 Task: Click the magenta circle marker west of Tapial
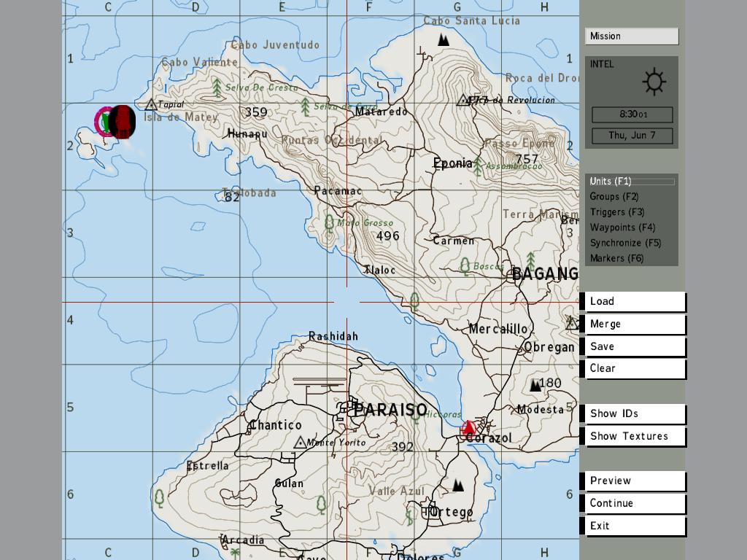coord(103,122)
